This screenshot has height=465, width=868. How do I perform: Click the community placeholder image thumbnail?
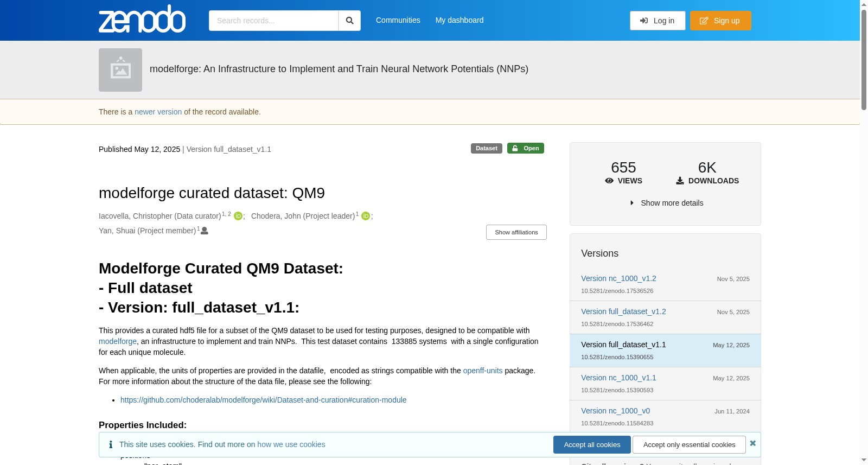click(120, 70)
